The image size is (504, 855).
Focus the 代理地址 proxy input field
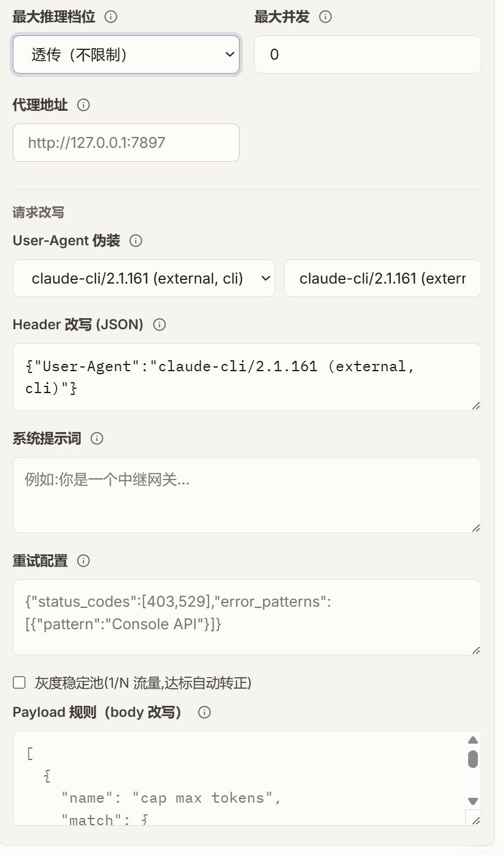pyautogui.click(x=126, y=142)
